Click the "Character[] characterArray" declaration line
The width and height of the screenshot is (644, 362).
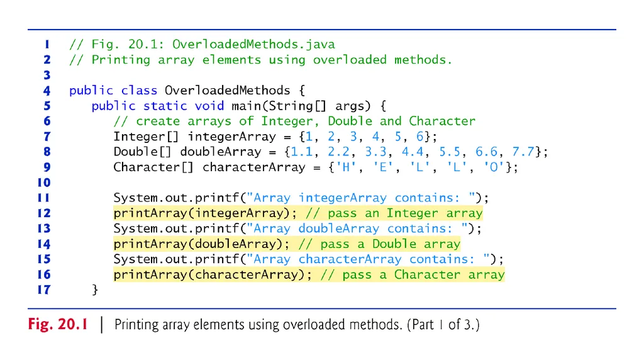pyautogui.click(x=316, y=167)
